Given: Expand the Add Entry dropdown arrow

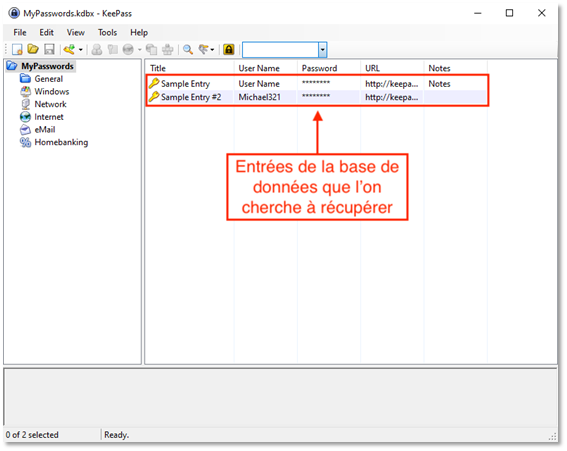Looking at the screenshot, I should click(x=80, y=50).
